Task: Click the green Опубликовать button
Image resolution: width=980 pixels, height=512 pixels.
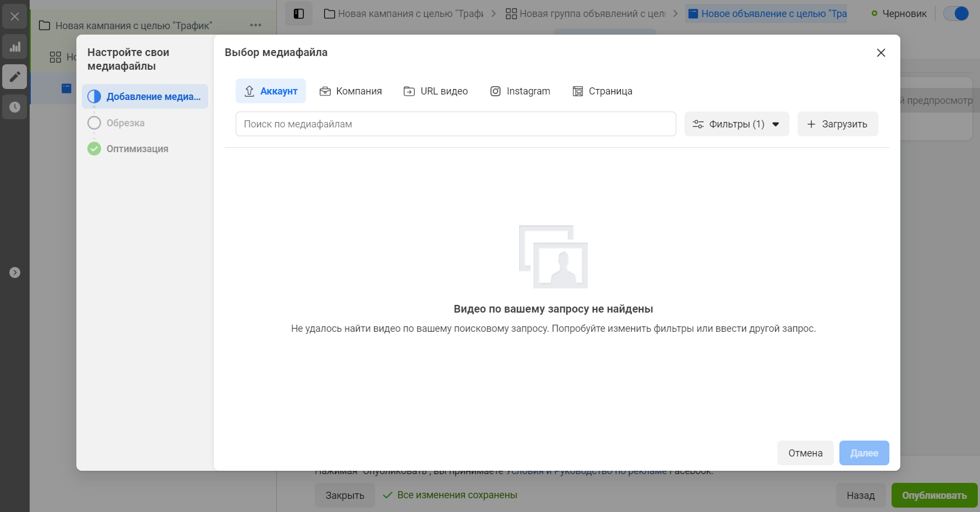Action: pyautogui.click(x=934, y=496)
